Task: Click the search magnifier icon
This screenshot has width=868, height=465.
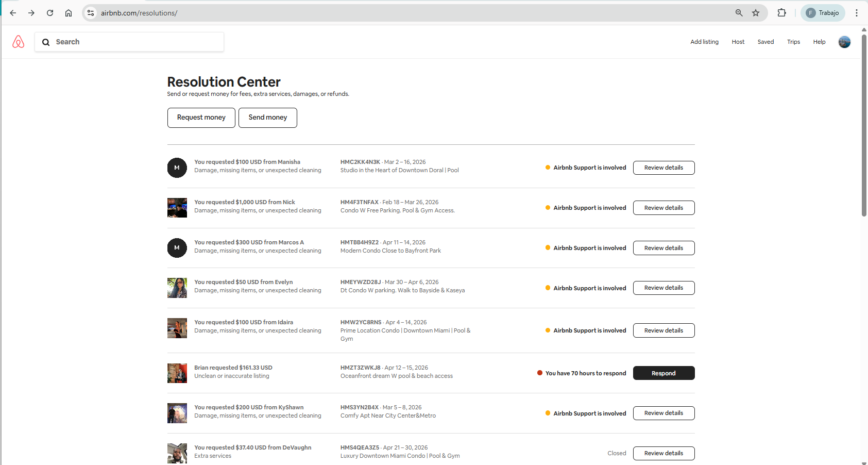Action: (46, 42)
